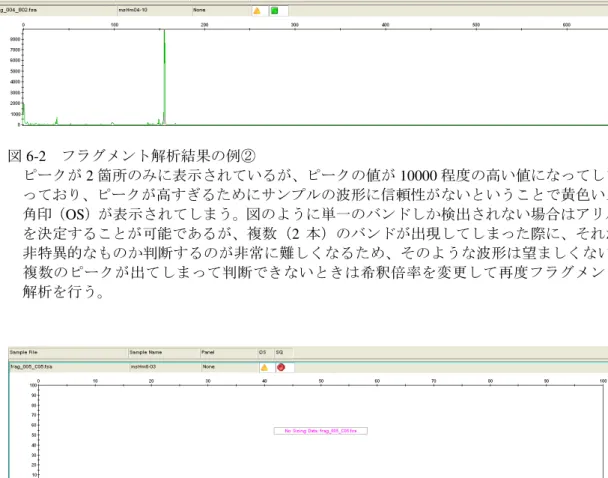Select the frag_005 sample file cell
Viewport: 608px width, 478px height.
coord(69,367)
